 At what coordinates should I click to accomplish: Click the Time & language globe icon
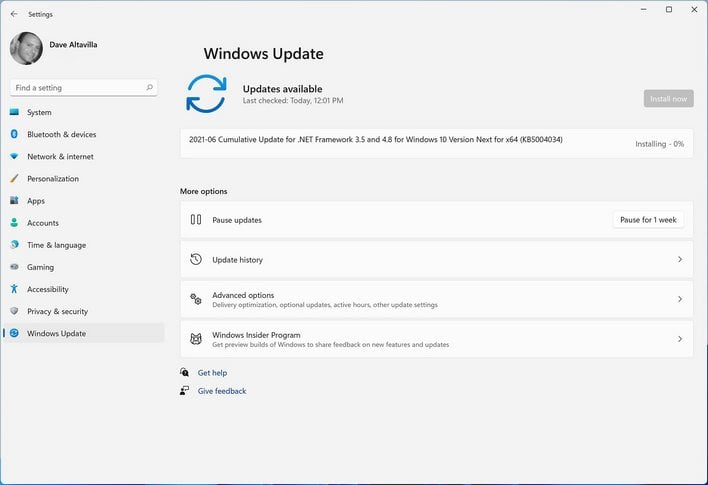point(14,245)
